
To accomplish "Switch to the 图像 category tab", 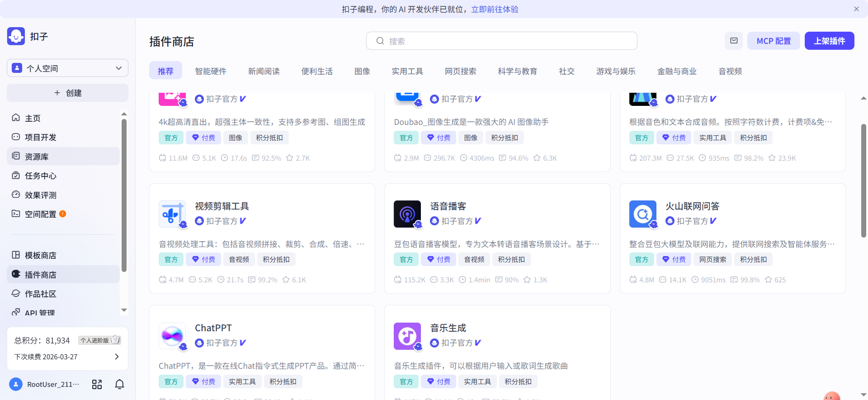I will [362, 71].
